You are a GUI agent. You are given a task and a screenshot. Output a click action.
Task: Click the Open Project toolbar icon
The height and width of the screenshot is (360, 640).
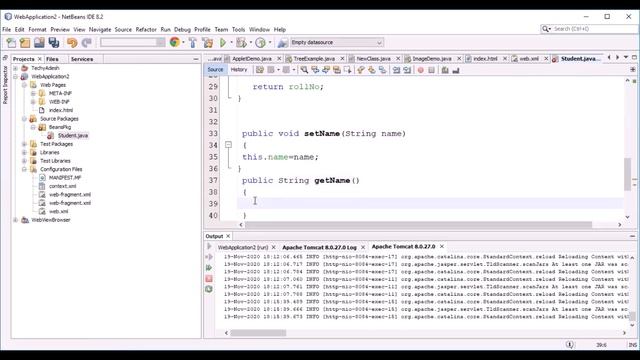39,42
